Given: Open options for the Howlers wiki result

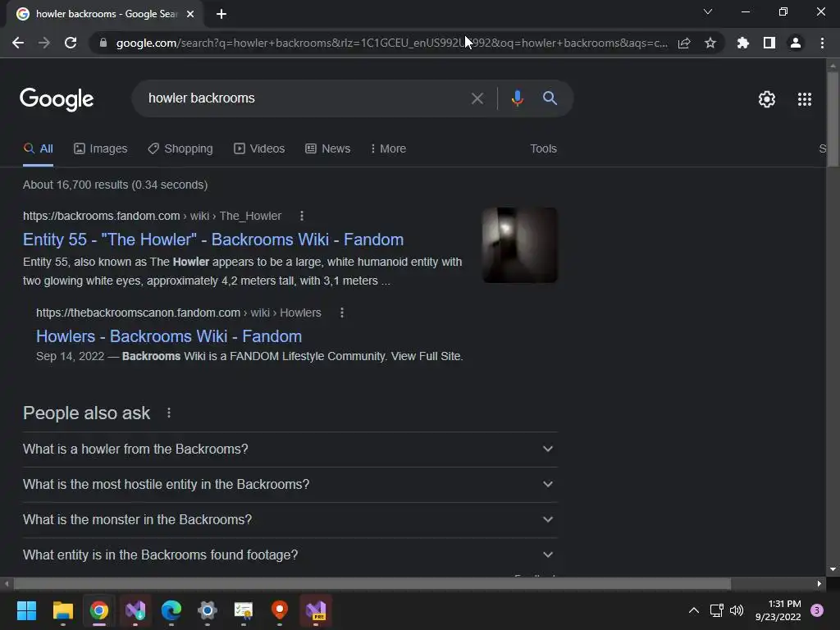Looking at the screenshot, I should point(342,313).
